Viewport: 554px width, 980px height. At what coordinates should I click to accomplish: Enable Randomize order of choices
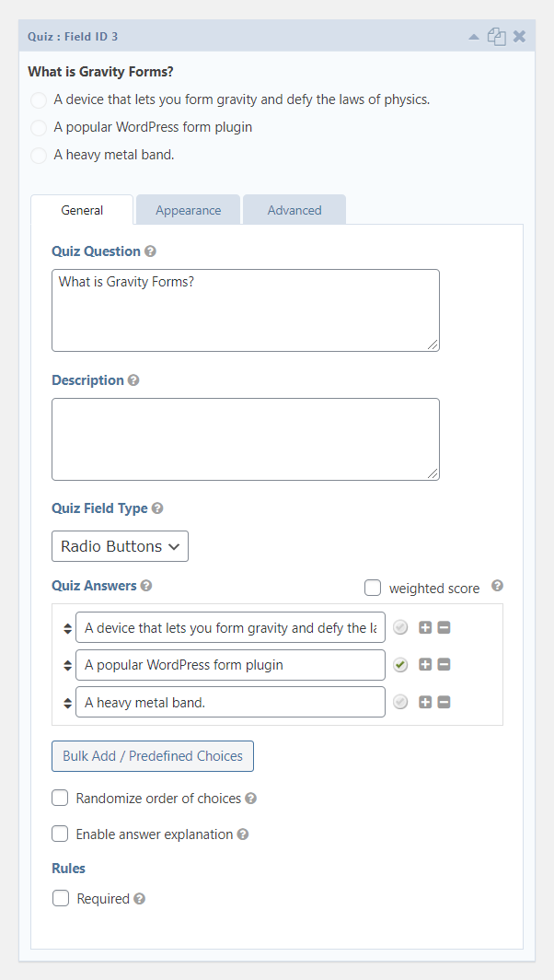(60, 798)
